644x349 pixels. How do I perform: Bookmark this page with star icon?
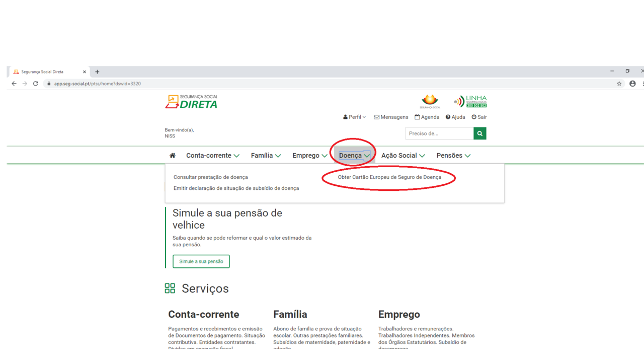click(619, 84)
